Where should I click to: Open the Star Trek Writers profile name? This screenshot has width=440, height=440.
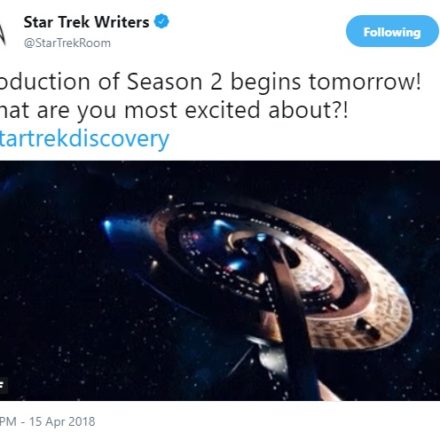(x=86, y=22)
